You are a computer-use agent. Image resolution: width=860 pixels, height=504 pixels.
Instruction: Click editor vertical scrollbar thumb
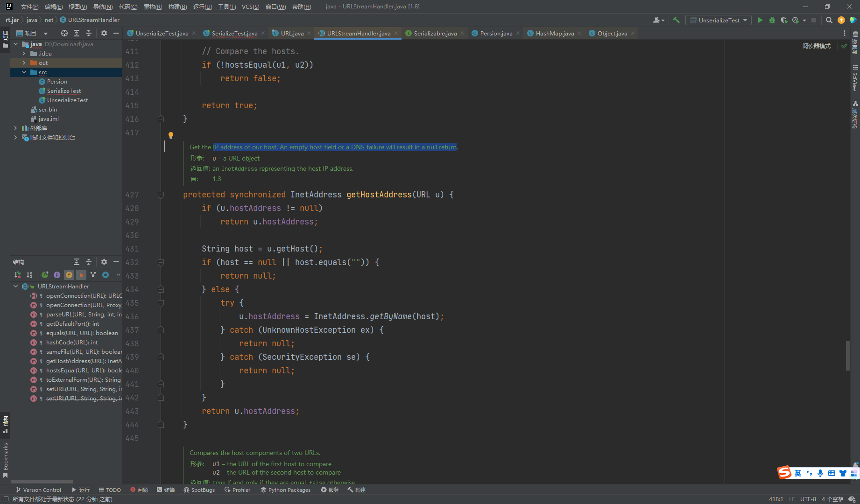[x=848, y=356]
